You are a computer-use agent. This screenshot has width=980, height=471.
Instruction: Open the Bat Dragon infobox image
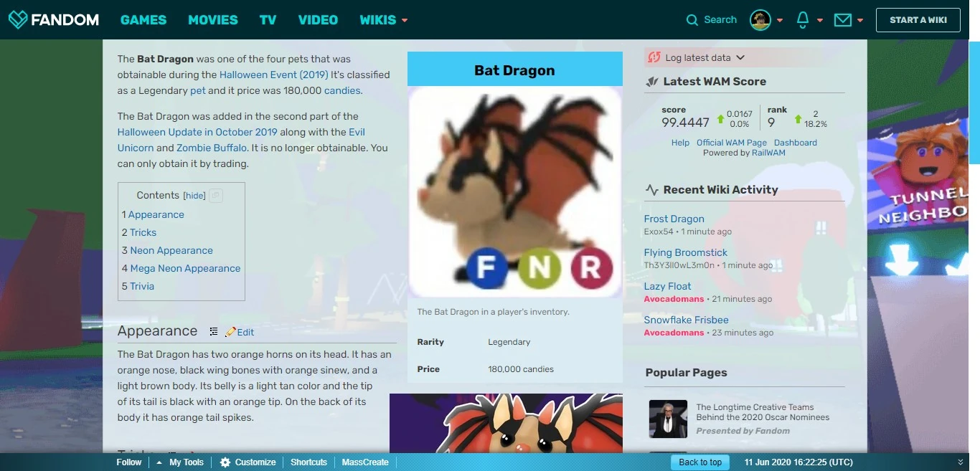[514, 192]
